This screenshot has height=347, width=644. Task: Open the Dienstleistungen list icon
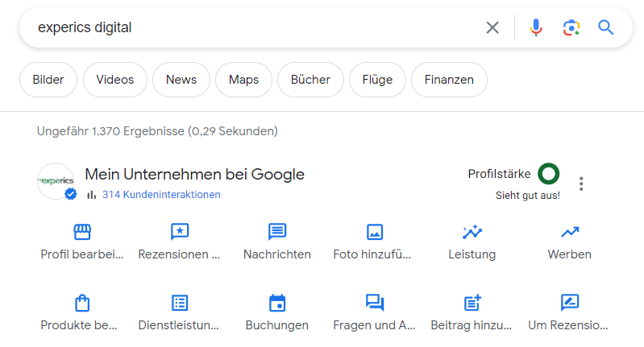[x=180, y=303]
